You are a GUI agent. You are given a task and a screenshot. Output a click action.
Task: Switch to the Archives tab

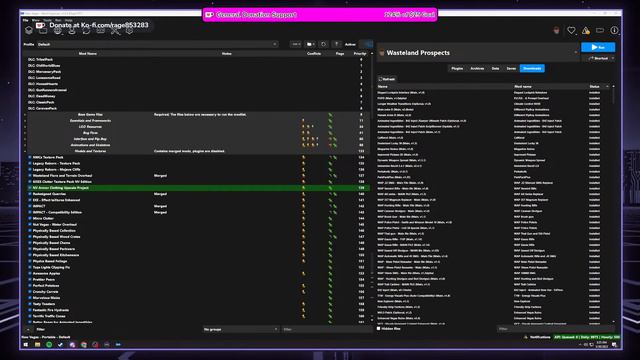477,69
